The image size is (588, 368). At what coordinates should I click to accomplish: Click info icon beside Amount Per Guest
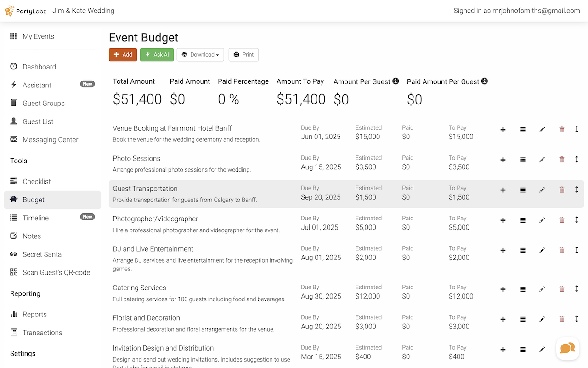tap(396, 81)
